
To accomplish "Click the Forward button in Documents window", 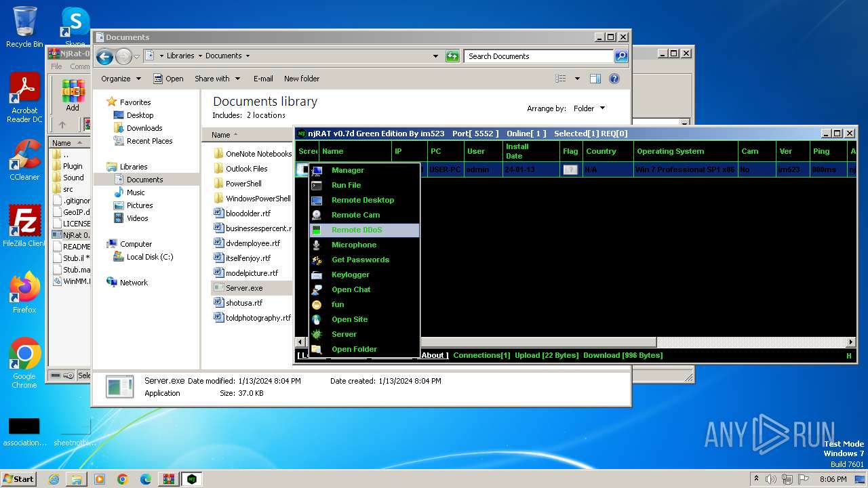I will click(x=123, y=56).
